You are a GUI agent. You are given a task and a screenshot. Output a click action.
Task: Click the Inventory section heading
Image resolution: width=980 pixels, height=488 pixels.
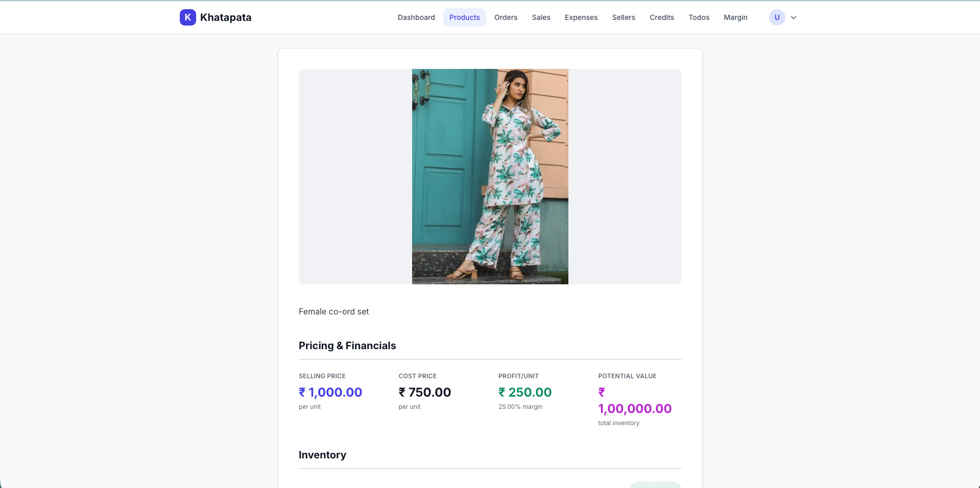point(322,455)
